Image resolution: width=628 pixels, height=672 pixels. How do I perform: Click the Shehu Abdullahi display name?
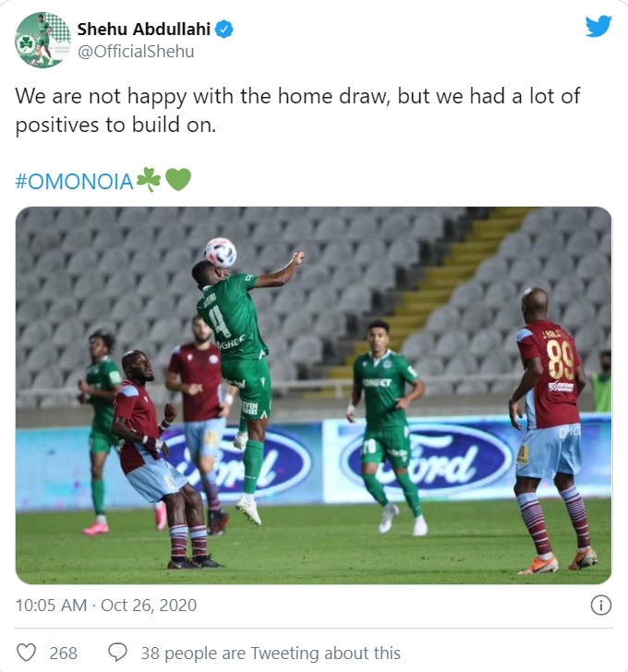click(x=143, y=30)
